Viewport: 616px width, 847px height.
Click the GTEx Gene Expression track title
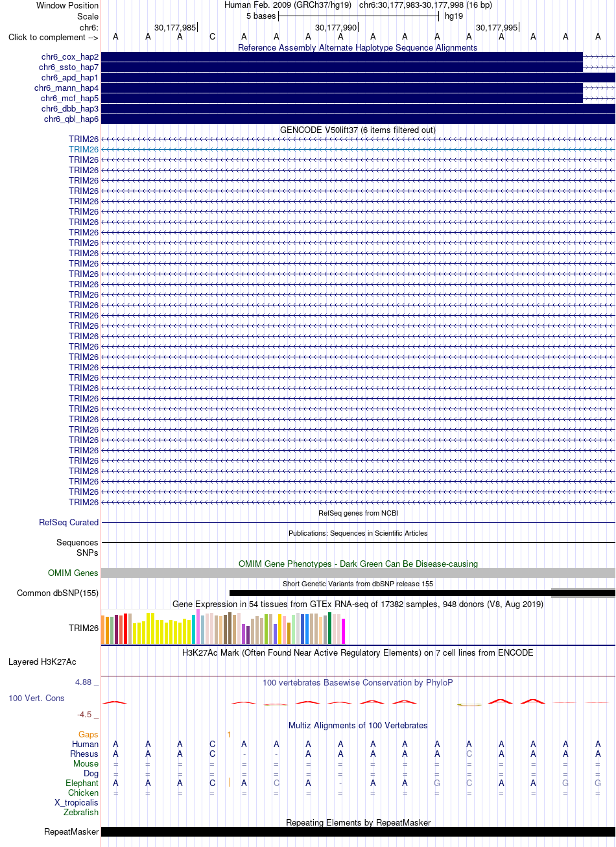pyautogui.click(x=358, y=604)
